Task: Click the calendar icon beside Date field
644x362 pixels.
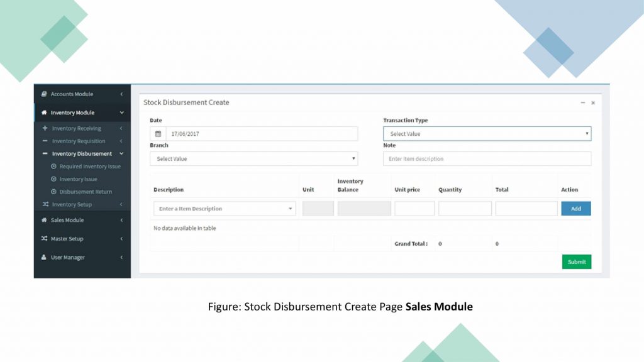Action: point(158,134)
